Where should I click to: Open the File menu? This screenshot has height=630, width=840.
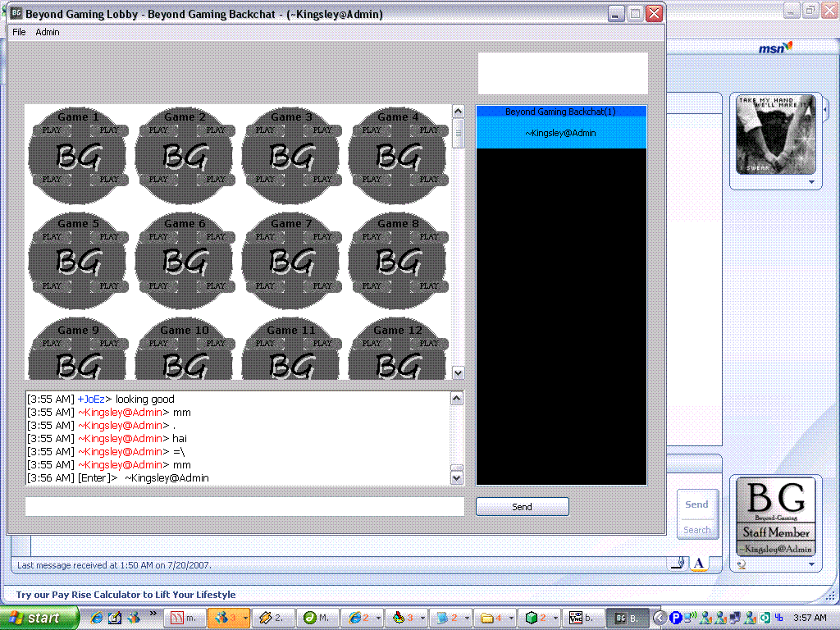pos(19,32)
